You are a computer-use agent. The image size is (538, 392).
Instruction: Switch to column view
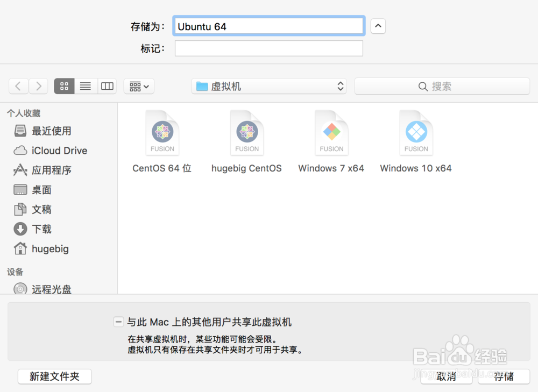[x=107, y=86]
